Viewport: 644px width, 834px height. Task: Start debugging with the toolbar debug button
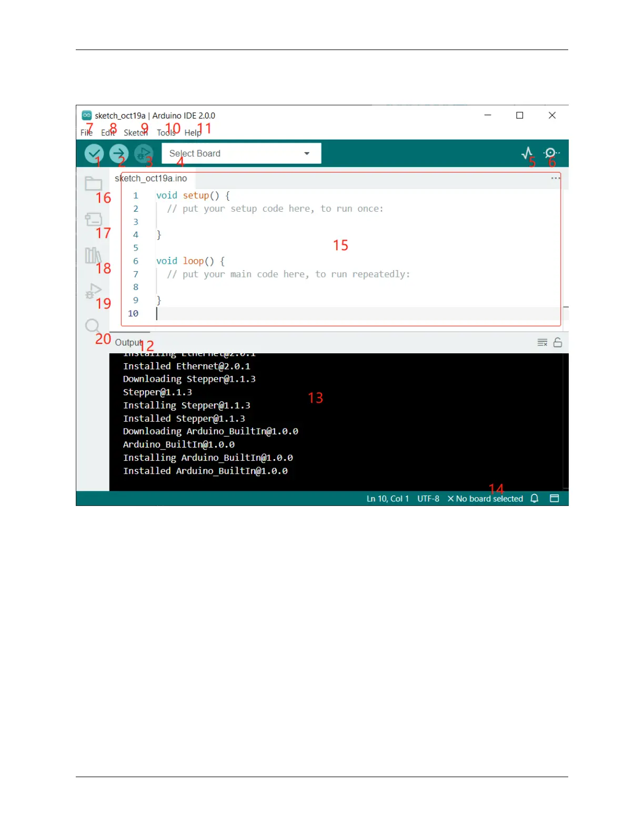[144, 154]
